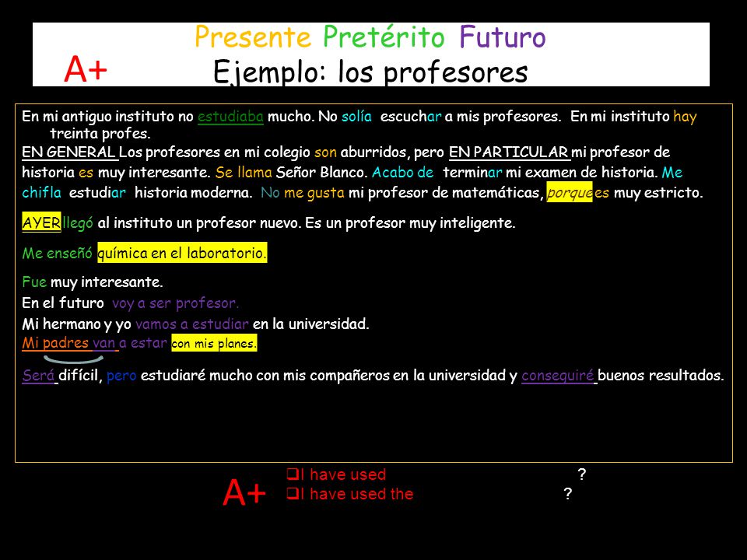The height and width of the screenshot is (560, 747).
Task: Click the green 'Pretérito' title word
Action: pos(384,37)
